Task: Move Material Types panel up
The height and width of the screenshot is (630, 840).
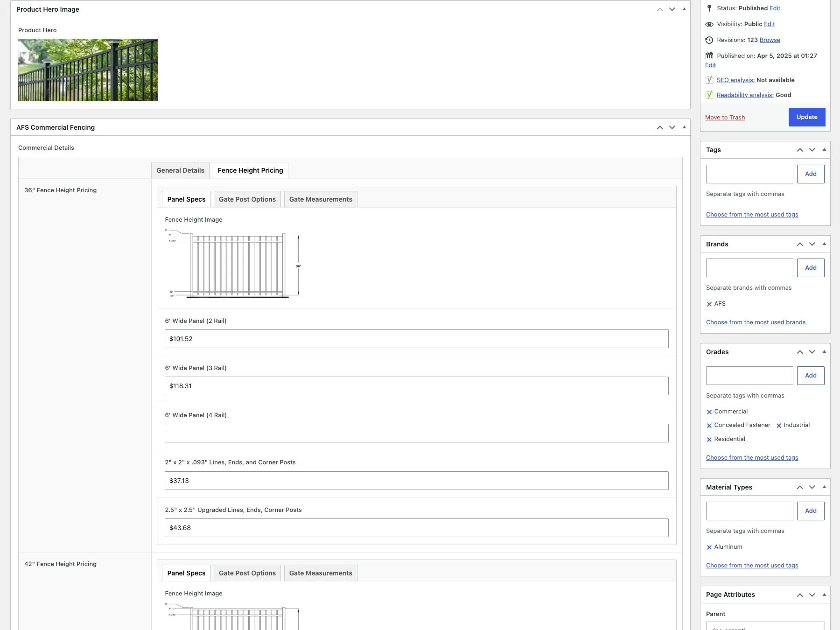Action: pos(800,487)
